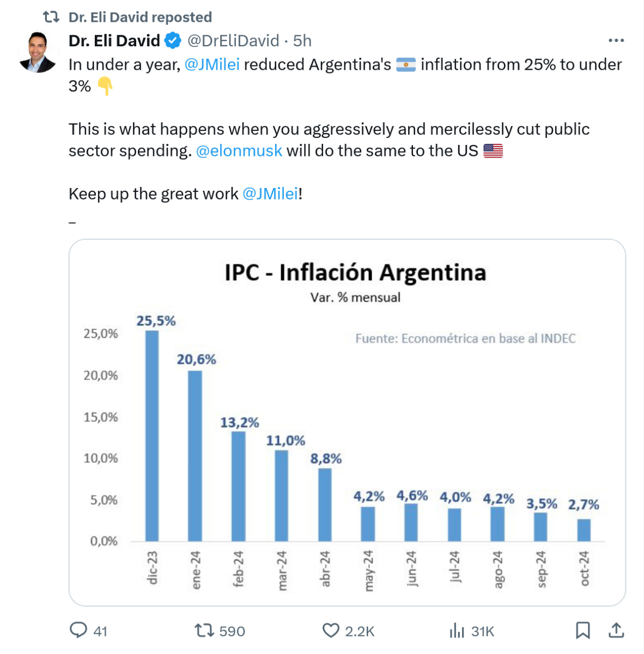Click the oct-24 bar labeled 2,7%
644x654 pixels.
pyautogui.click(x=584, y=530)
